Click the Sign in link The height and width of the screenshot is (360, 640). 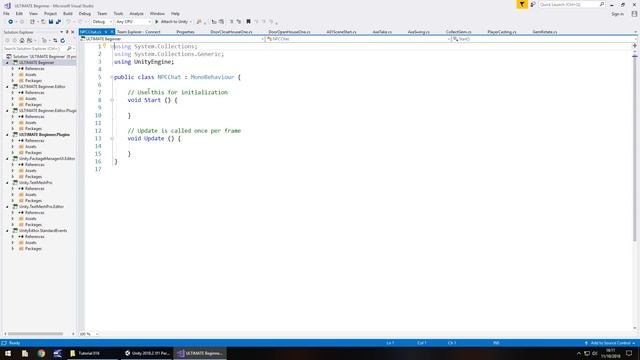tap(617, 14)
